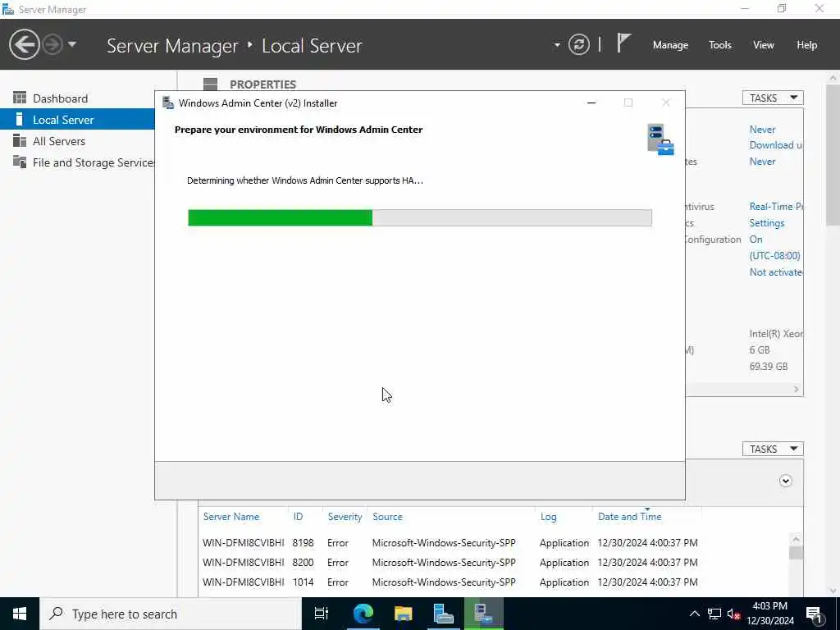Screen dimensions: 840x630
Task: Open the notifications flag icon
Action: point(623,43)
